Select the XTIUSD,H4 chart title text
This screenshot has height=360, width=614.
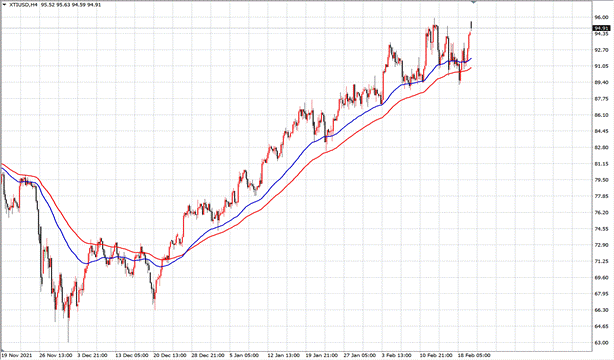(22, 5)
